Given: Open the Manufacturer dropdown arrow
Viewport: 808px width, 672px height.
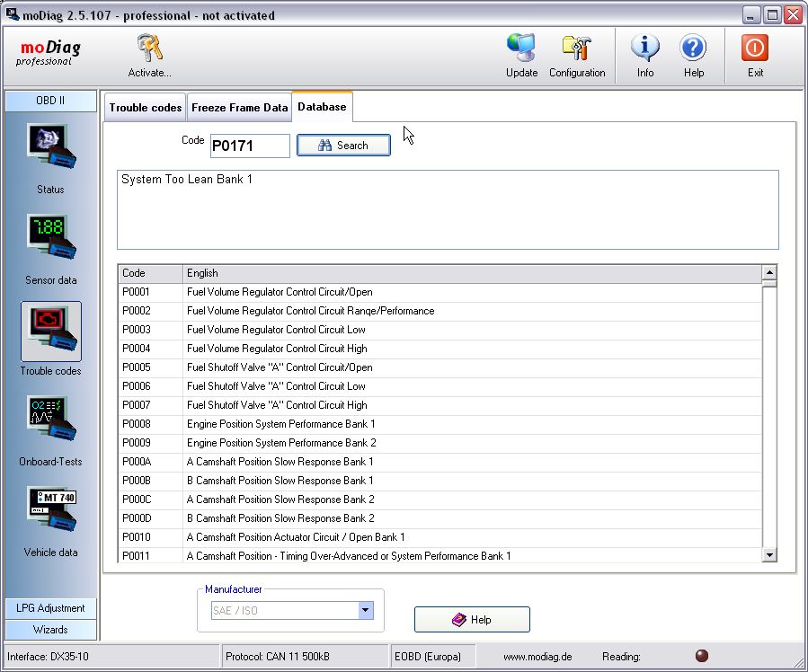Looking at the screenshot, I should coord(365,610).
